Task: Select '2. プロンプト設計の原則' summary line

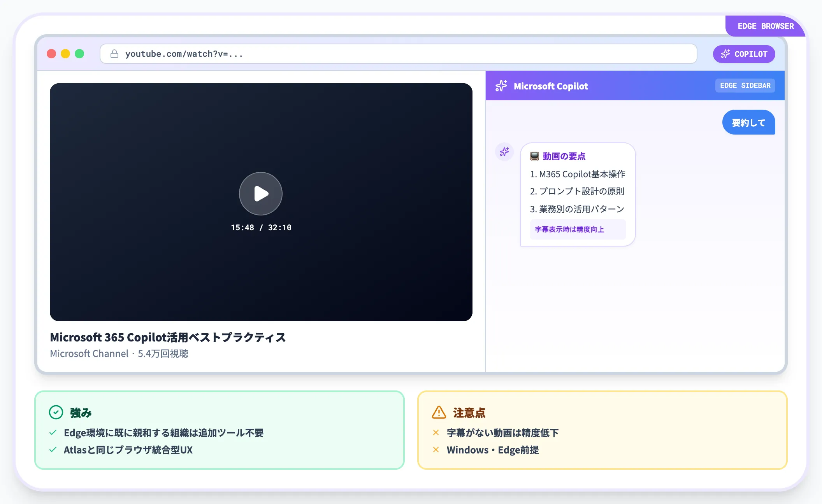Action: click(x=577, y=191)
